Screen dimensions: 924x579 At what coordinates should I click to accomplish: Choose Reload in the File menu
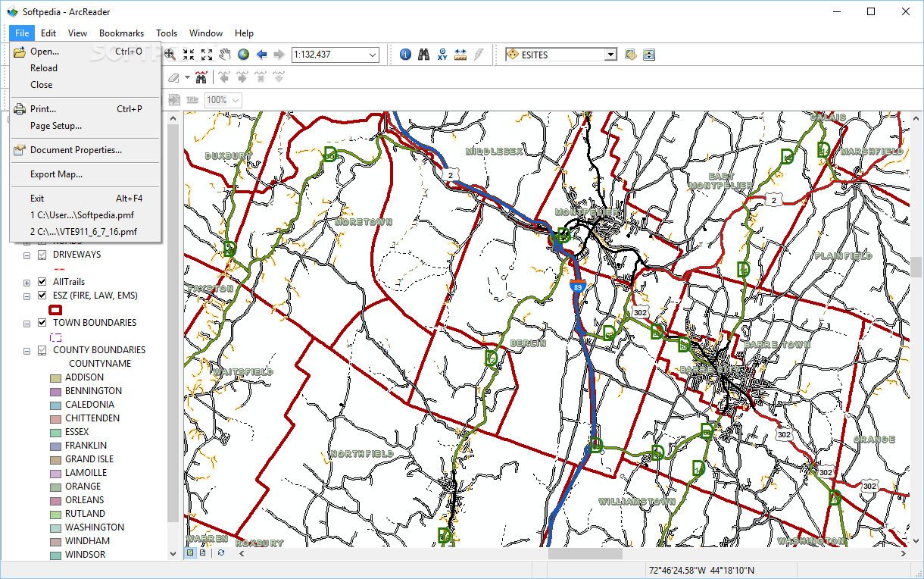coord(85,68)
